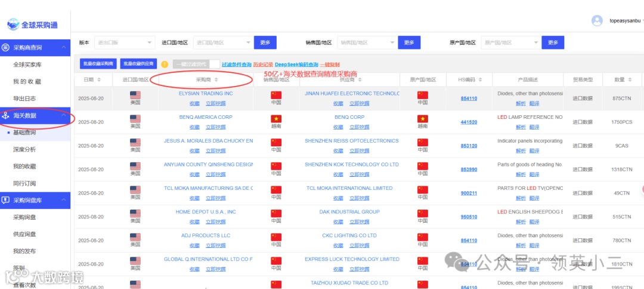Click 更多 next to 进口国/地区
Viewport: 644px width, 289px height.
(x=265, y=42)
